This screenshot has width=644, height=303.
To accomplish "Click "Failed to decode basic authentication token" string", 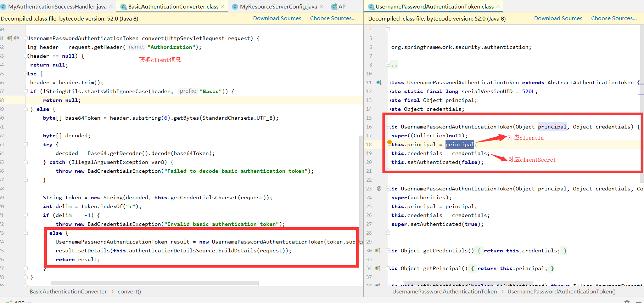I will point(235,171).
